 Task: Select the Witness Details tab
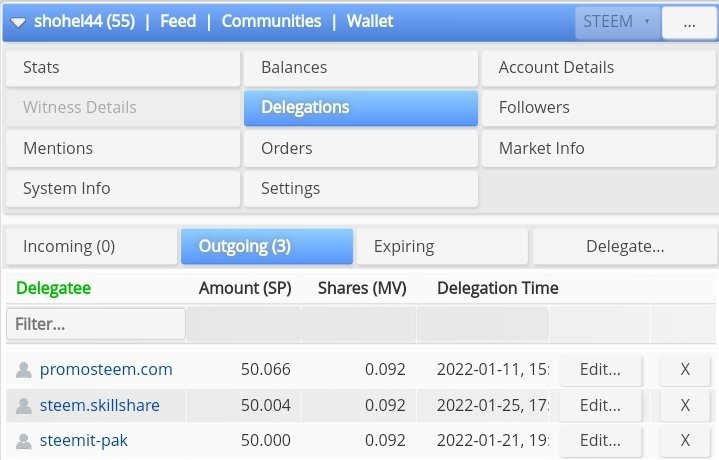[x=123, y=108]
